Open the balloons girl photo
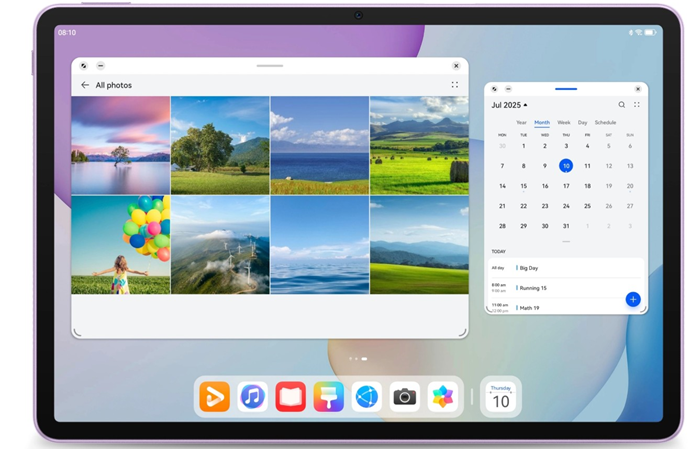The width and height of the screenshot is (691, 449). click(x=120, y=245)
